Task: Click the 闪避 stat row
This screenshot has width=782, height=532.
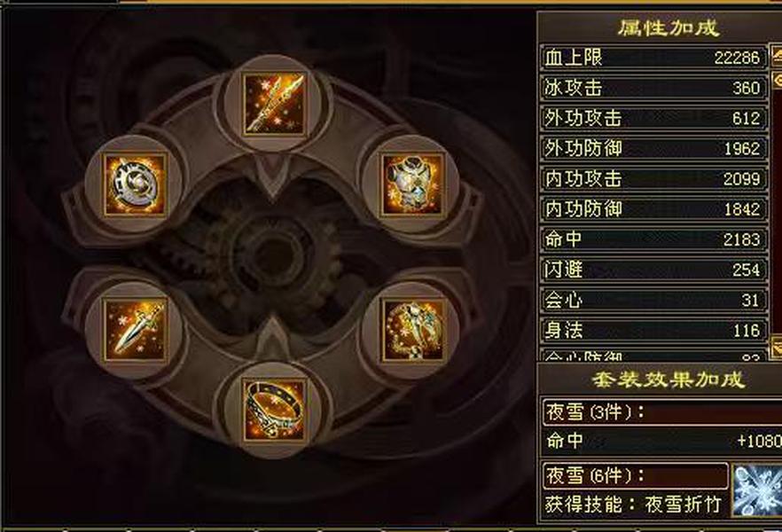Action: 653,270
